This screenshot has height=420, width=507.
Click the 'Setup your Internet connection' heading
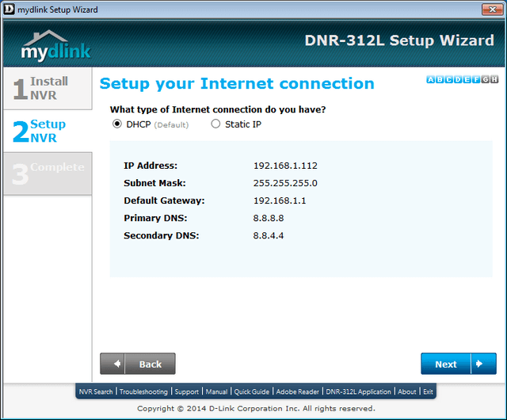pos(237,84)
